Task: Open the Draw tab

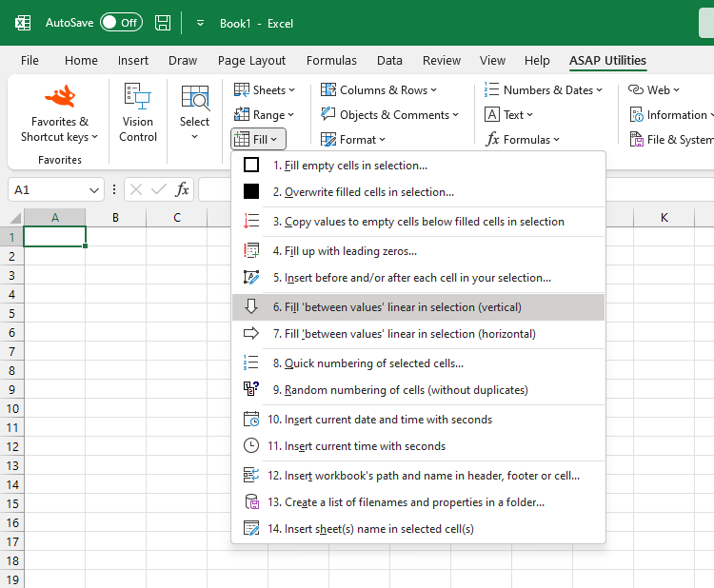Action: point(183,61)
